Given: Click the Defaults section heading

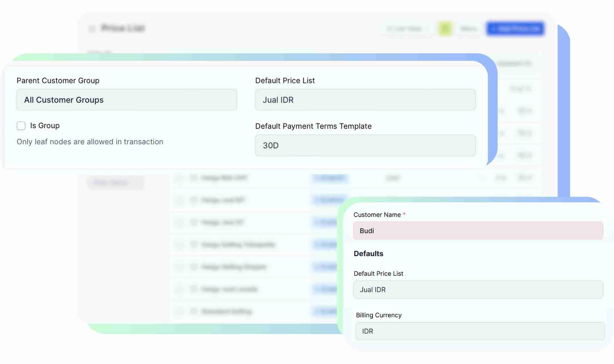Looking at the screenshot, I should click(369, 253).
